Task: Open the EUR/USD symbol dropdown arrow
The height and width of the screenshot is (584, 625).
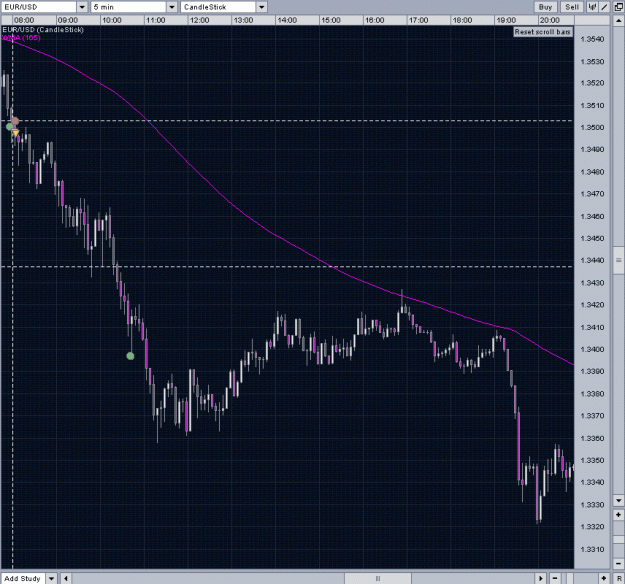Action: point(82,7)
